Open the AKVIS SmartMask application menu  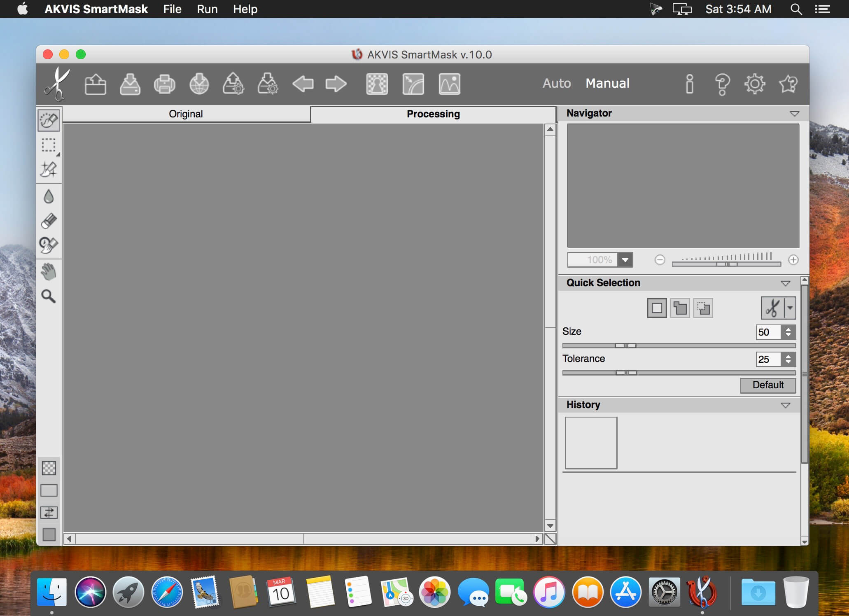(96, 9)
